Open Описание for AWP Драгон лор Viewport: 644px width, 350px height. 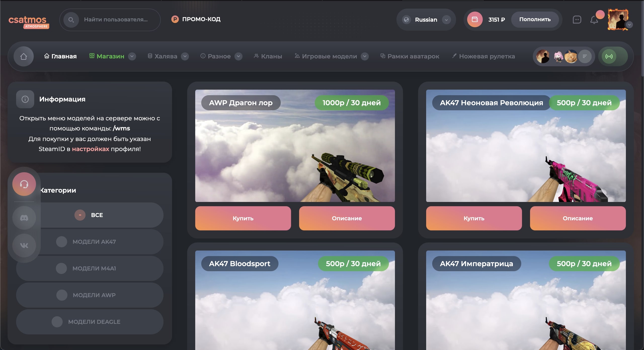347,218
